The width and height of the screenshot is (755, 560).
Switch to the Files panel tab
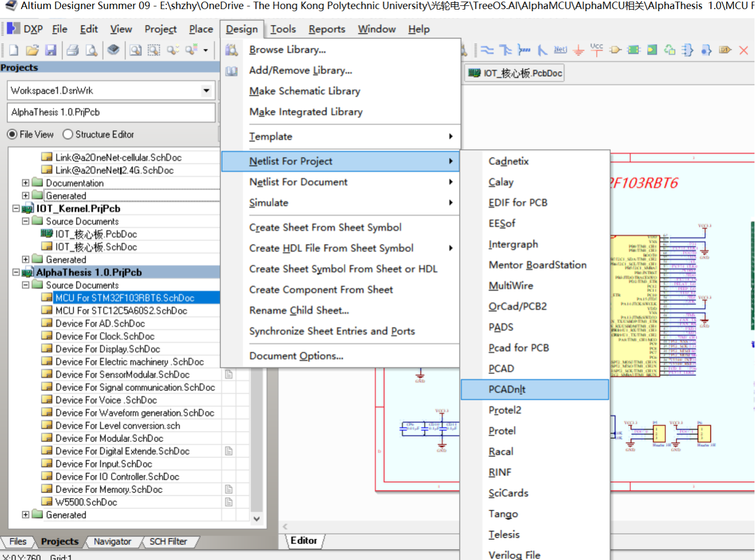click(18, 541)
